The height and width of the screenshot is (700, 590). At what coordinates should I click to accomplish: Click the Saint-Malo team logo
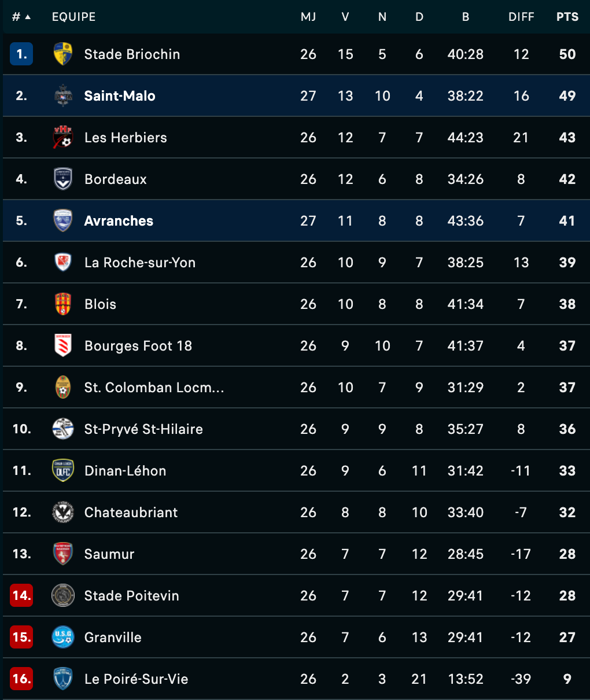62,95
